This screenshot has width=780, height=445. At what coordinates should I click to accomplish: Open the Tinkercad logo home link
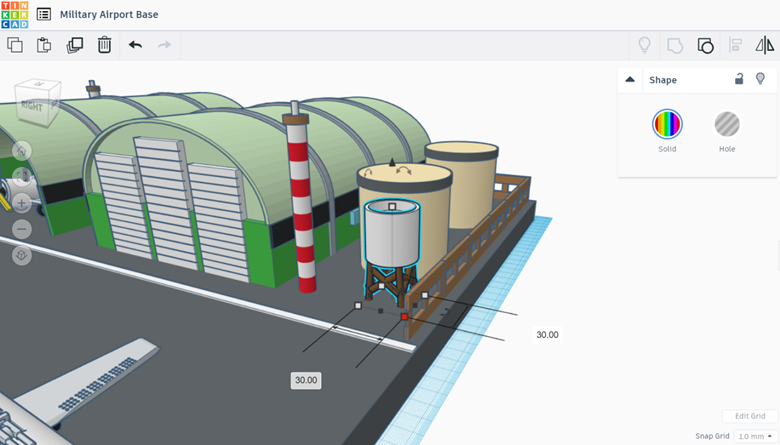[15, 14]
